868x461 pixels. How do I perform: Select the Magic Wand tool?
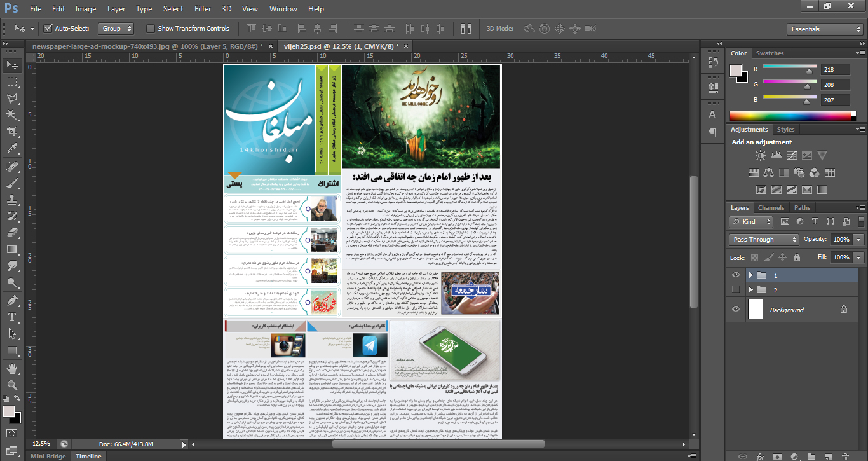[12, 115]
